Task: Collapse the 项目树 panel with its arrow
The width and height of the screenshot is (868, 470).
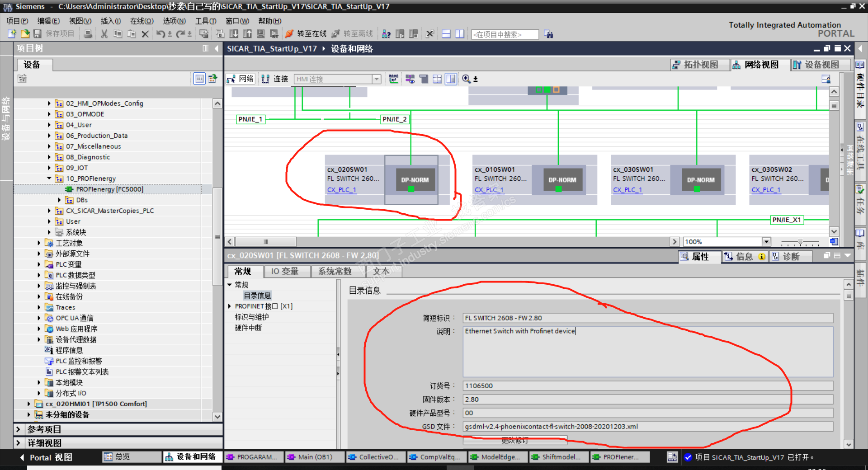Action: (x=217, y=48)
